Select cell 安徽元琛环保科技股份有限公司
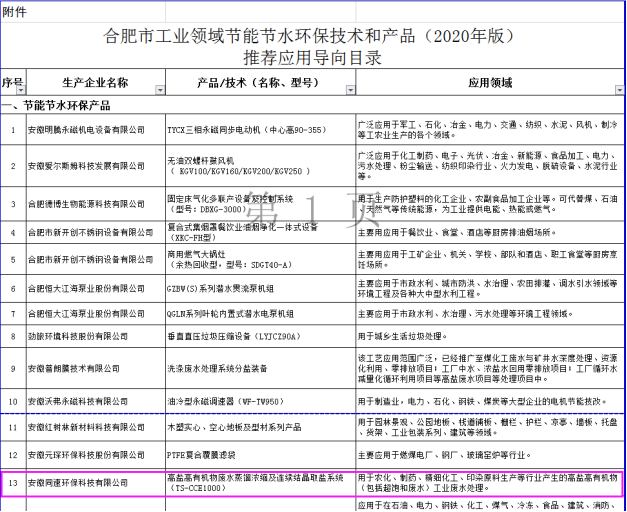 point(96,455)
